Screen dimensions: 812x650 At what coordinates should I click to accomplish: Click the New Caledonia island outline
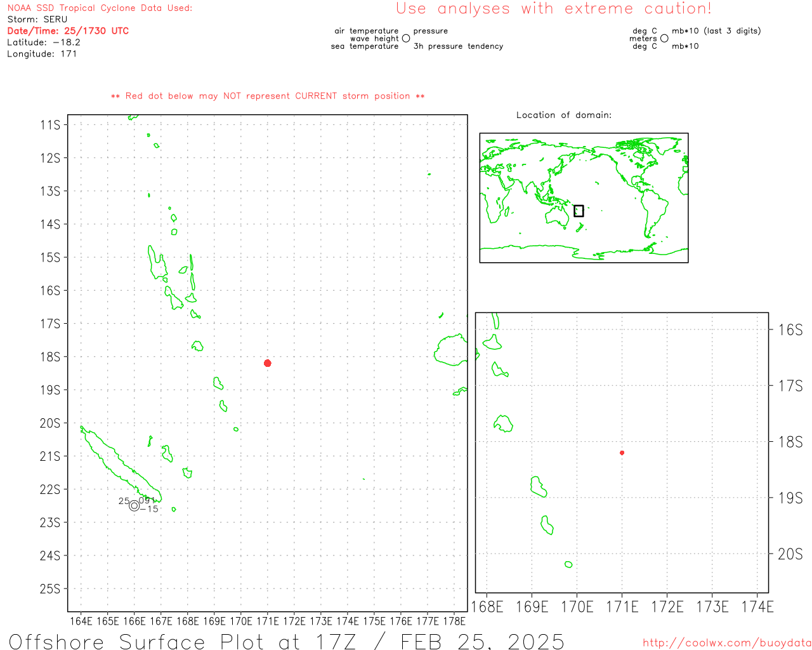click(x=121, y=465)
